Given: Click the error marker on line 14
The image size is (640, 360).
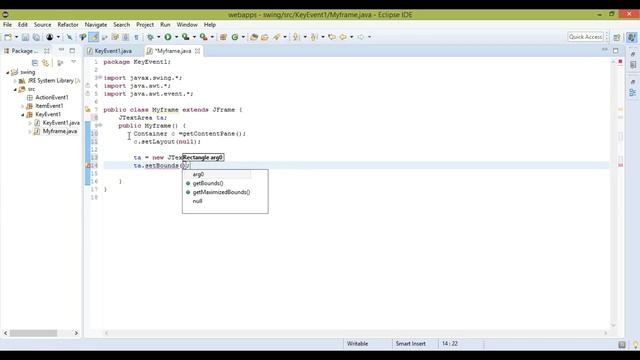Looking at the screenshot, I should coord(88,165).
